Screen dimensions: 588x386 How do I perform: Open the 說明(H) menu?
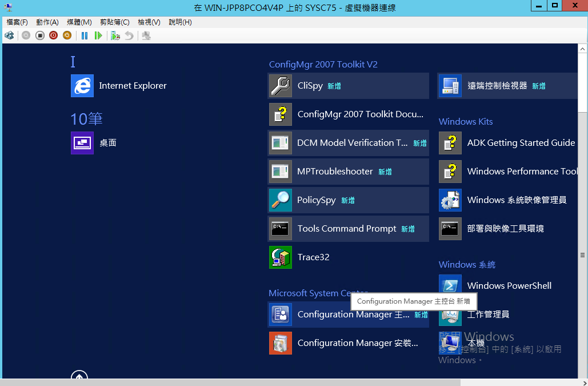pyautogui.click(x=180, y=22)
